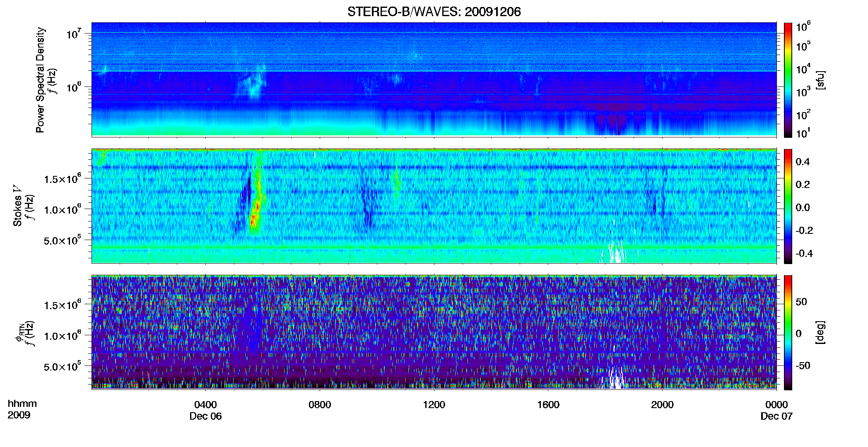
Task: Click the 0.4 value on Stokes colorbar
Action: [x=803, y=162]
